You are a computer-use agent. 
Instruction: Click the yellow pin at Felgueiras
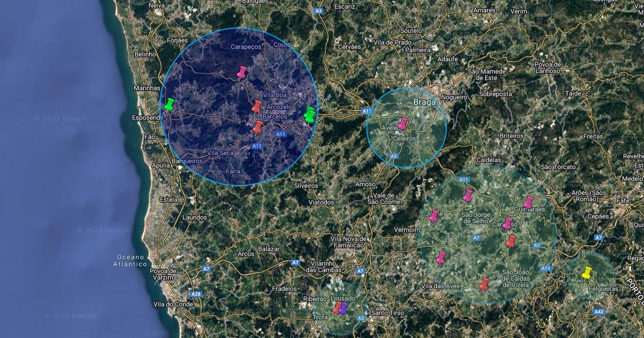coord(587,273)
